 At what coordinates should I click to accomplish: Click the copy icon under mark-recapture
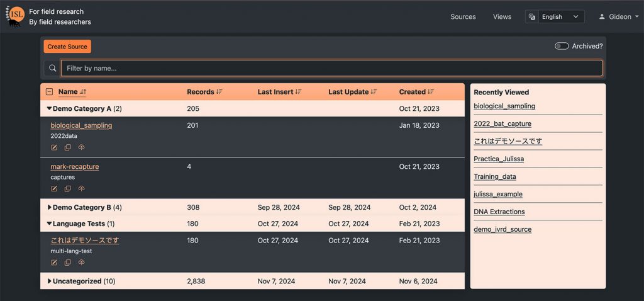(68, 188)
